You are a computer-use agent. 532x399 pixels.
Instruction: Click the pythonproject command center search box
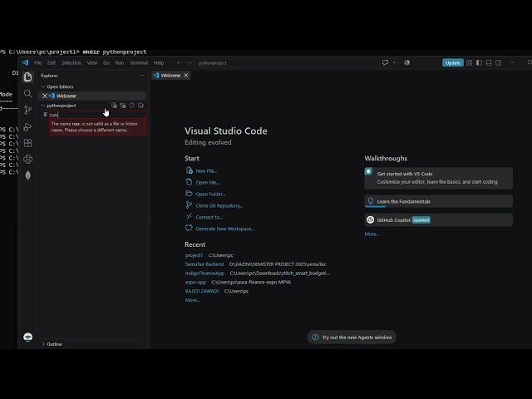pyautogui.click(x=287, y=63)
